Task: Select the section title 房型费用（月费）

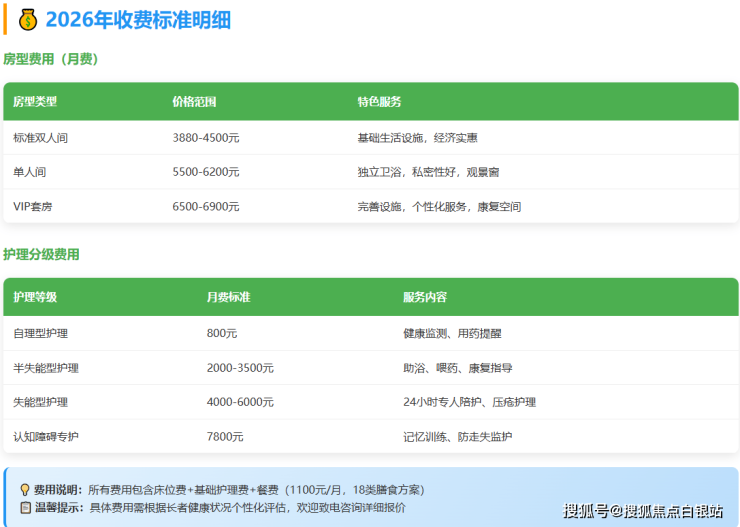Action: pyautogui.click(x=50, y=59)
